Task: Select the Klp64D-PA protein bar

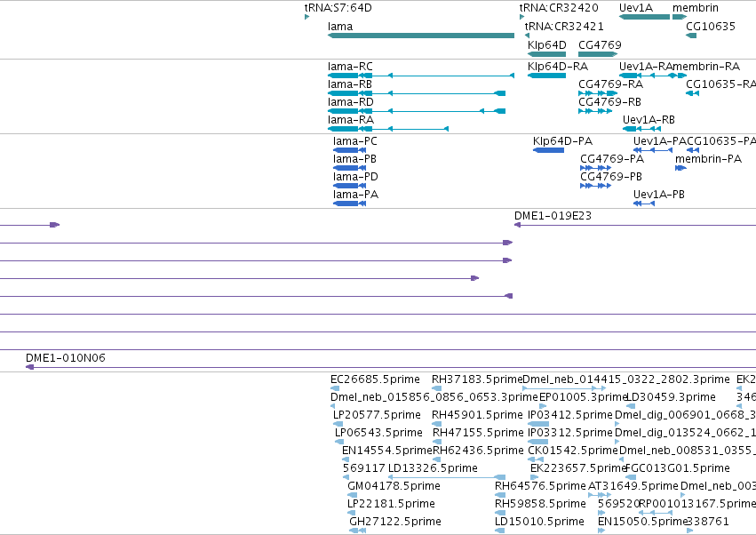Action: (x=548, y=150)
